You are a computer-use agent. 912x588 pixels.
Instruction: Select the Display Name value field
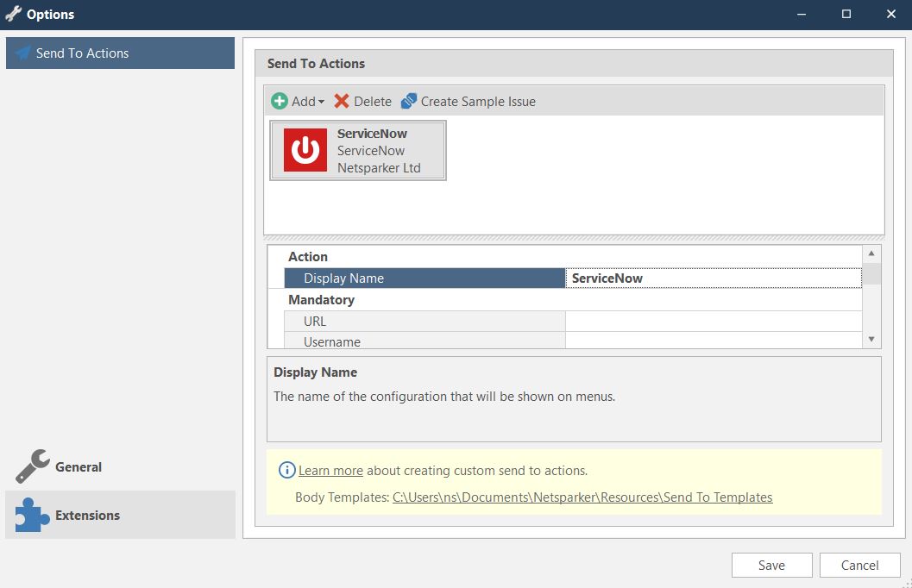[x=713, y=278]
